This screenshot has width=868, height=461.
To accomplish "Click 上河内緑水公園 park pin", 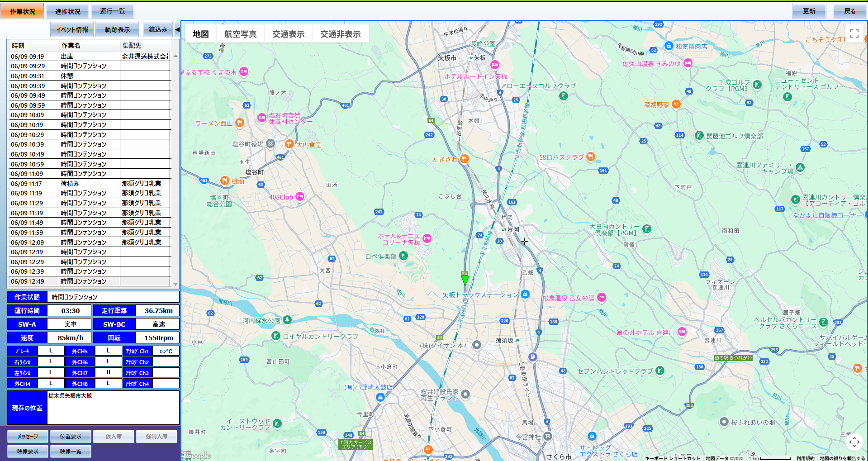I will [287, 320].
